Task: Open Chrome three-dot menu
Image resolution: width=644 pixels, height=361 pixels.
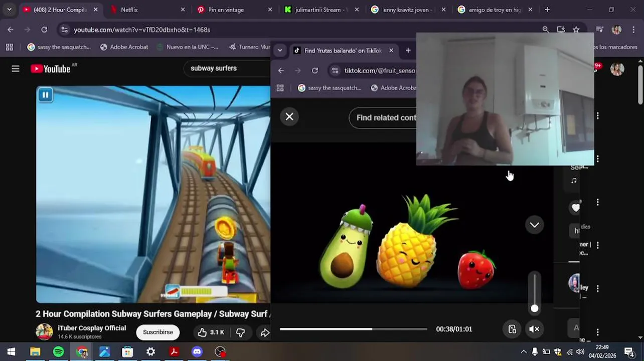Action: pos(632,30)
